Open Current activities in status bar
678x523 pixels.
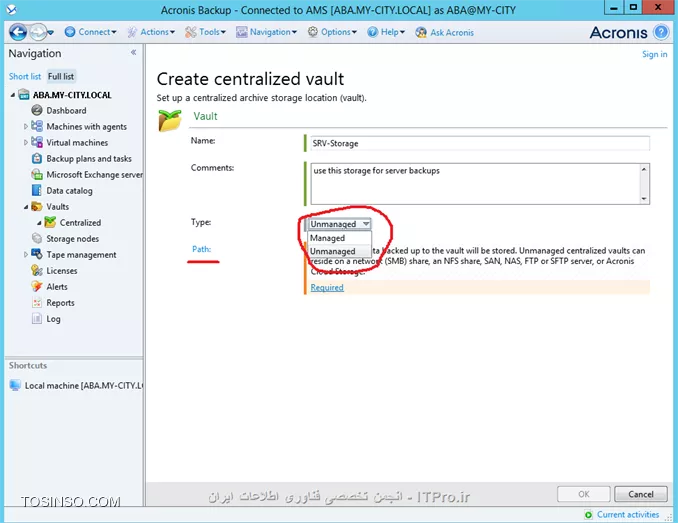(x=628, y=514)
